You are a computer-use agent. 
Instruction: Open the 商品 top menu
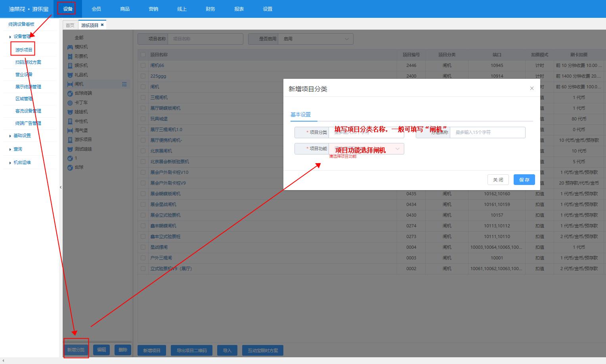pos(125,9)
